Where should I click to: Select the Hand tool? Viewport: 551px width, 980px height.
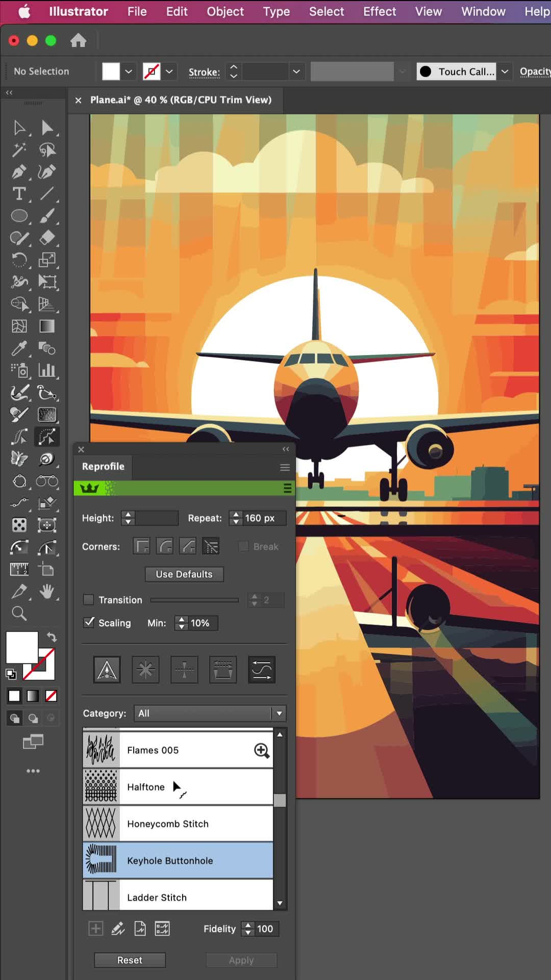coord(47,592)
